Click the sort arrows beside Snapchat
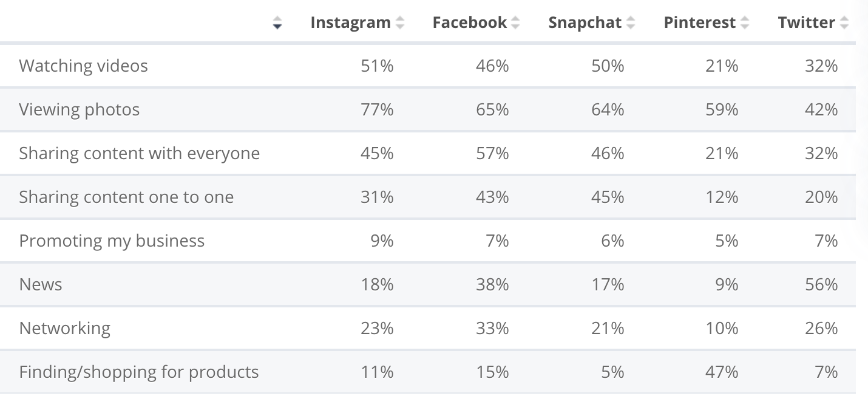Image resolution: width=868 pixels, height=407 pixels. [x=631, y=23]
